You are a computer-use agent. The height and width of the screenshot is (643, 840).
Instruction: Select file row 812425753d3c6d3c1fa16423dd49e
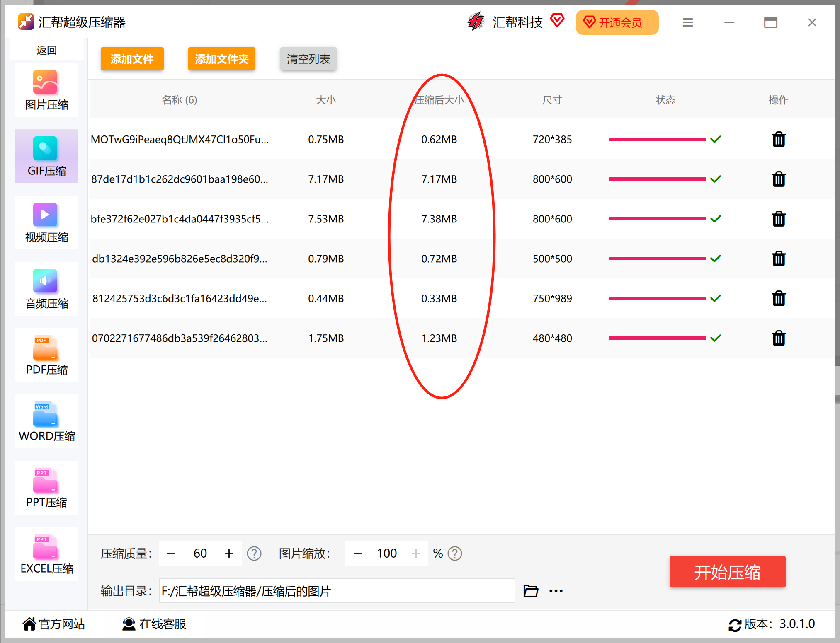click(x=462, y=298)
